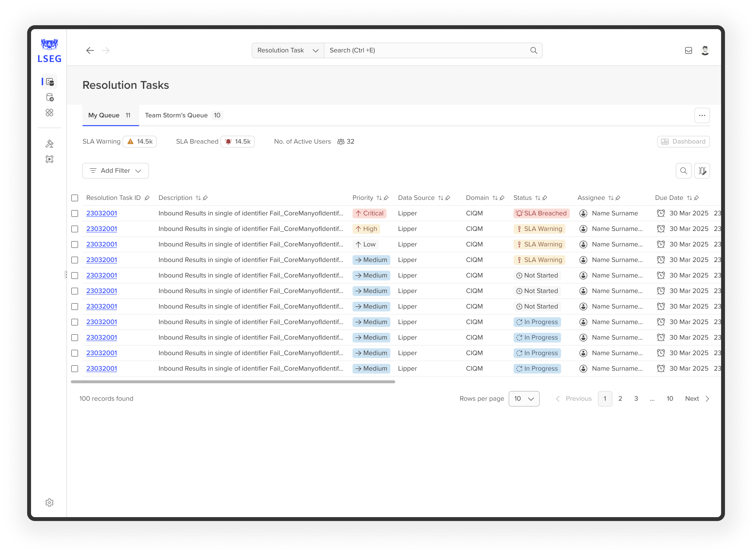Open the Resolution Tasks sidebar icon

tap(50, 81)
